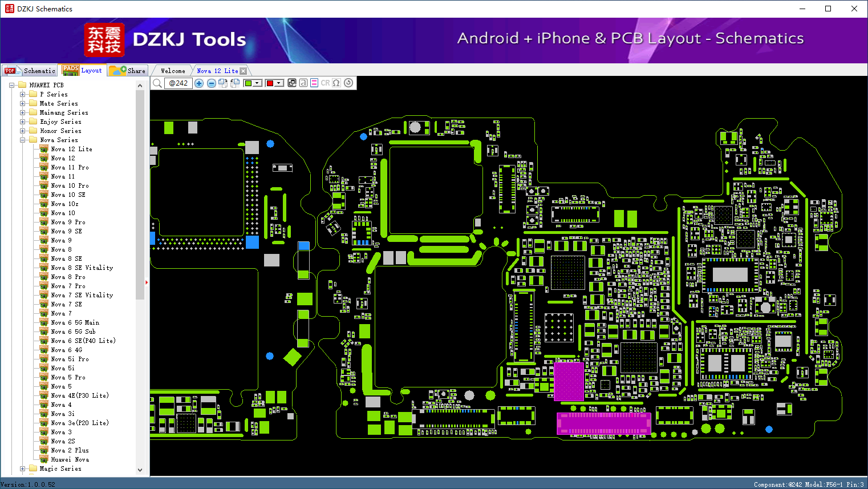Click the magnifier search icon in layout toolbar
This screenshot has width=868, height=489.
(157, 83)
